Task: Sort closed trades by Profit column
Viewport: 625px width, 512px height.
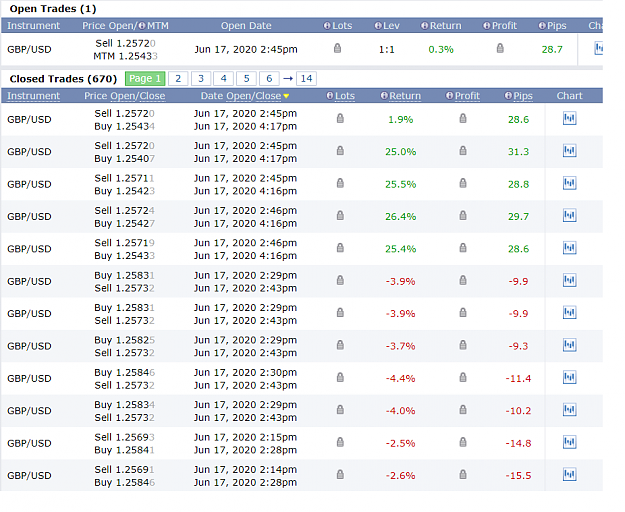Action: [467, 96]
